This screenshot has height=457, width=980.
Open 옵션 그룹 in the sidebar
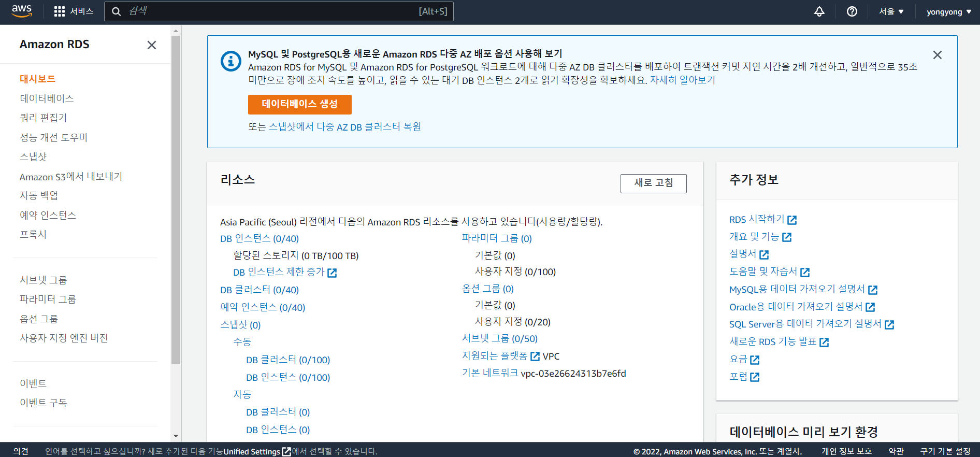[x=39, y=319]
